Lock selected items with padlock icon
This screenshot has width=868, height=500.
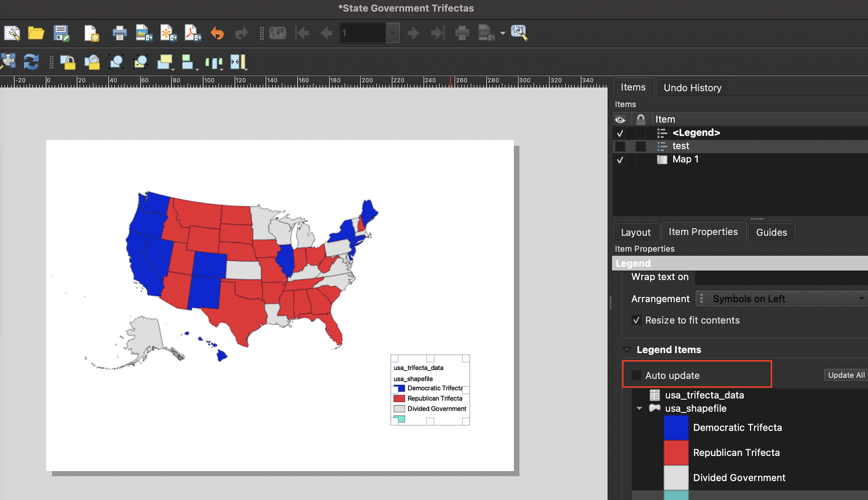pos(68,62)
